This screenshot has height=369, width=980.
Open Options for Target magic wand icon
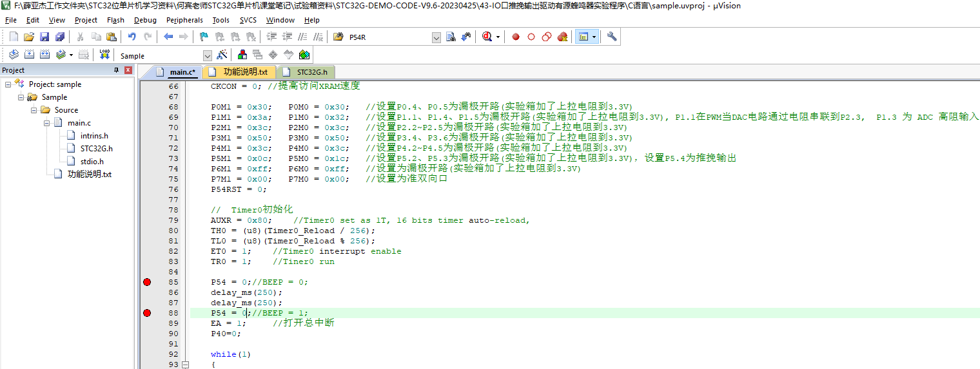pyautogui.click(x=221, y=55)
